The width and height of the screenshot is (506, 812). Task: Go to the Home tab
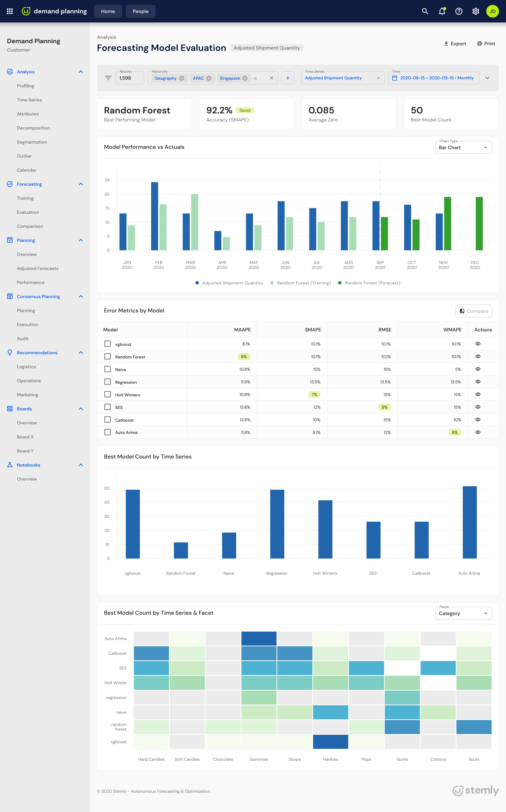click(108, 11)
